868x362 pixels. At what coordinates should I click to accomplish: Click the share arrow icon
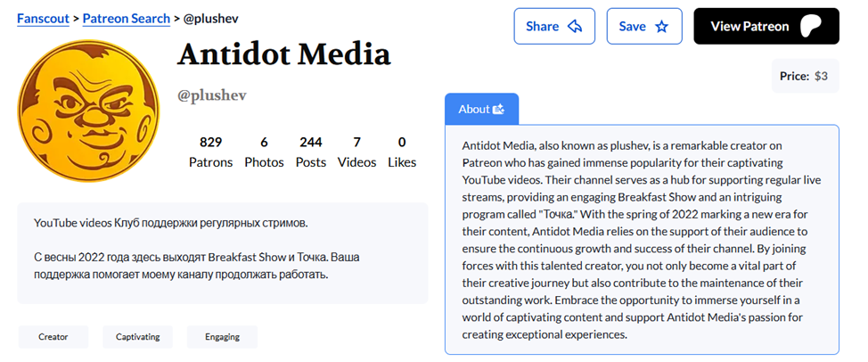click(575, 27)
